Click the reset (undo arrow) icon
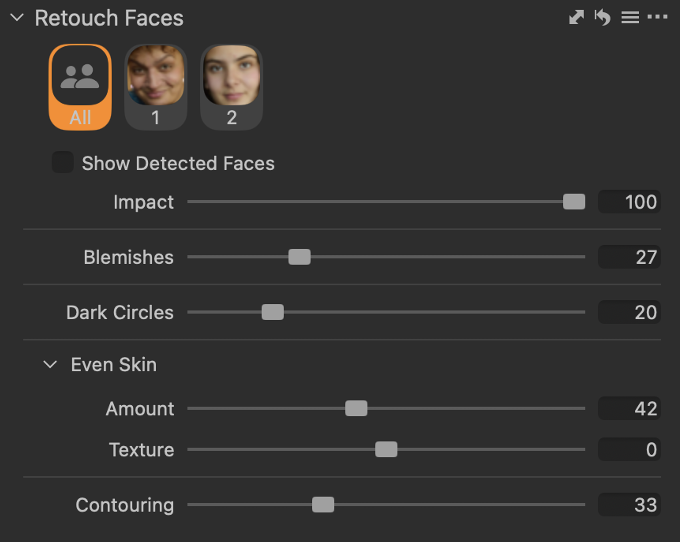Screen dimensions: 680x542 coord(603,18)
